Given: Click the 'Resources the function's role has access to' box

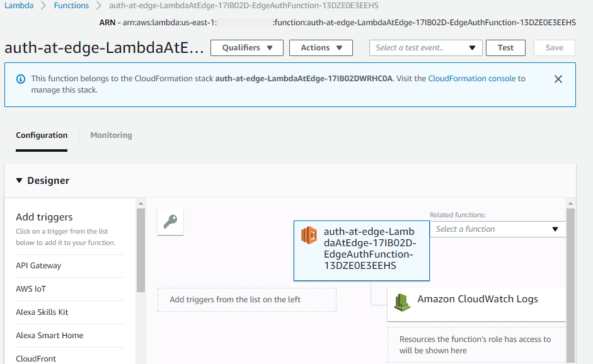Looking at the screenshot, I should pyautogui.click(x=476, y=344).
